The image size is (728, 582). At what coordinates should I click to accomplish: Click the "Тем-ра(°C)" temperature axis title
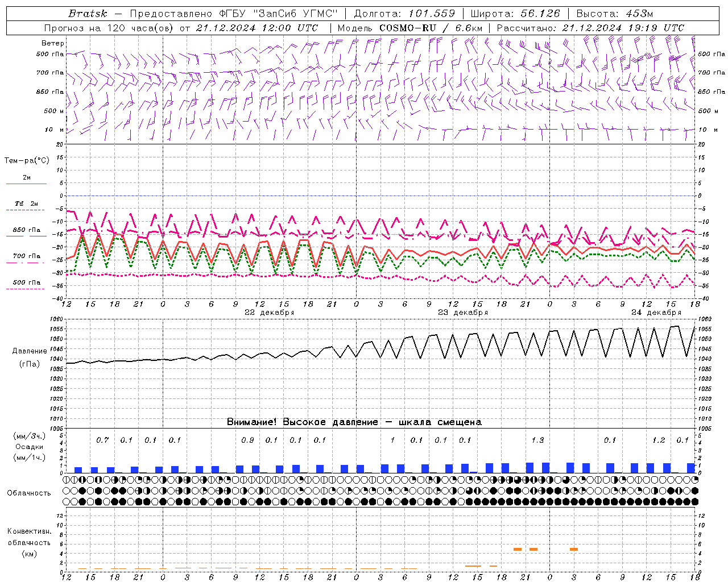pos(27,161)
